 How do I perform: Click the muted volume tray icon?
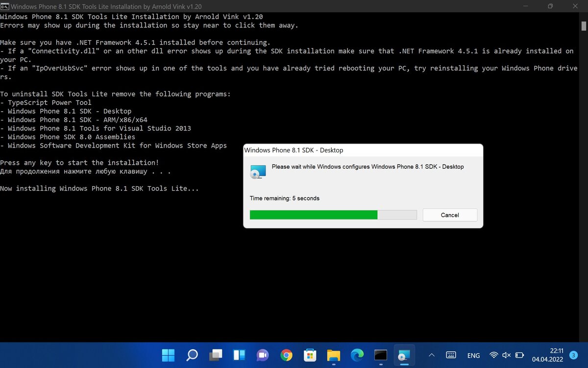click(x=507, y=355)
